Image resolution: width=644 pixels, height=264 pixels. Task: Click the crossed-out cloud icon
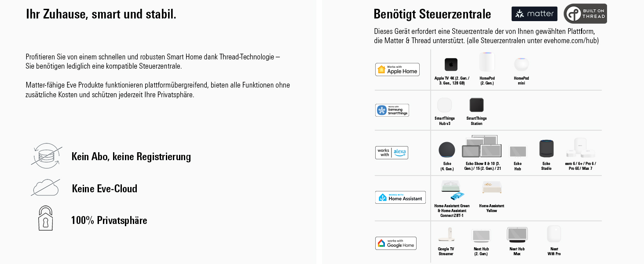45,188
